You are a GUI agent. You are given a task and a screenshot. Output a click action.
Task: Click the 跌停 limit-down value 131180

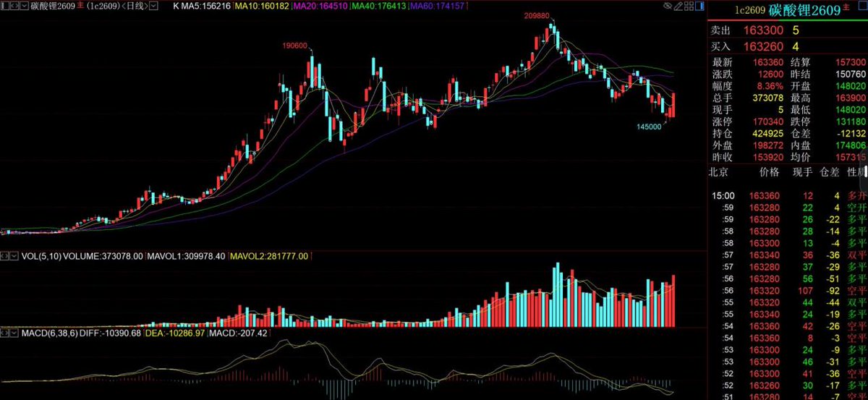[x=849, y=121]
